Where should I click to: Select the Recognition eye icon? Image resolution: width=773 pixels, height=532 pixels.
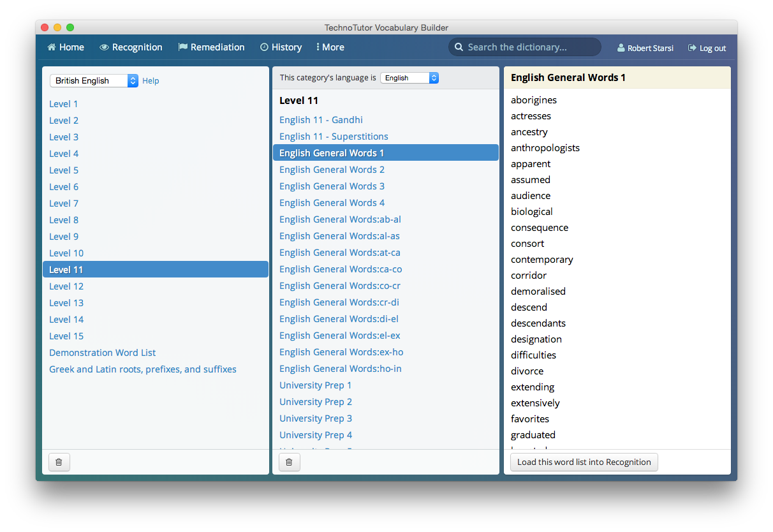pos(103,47)
